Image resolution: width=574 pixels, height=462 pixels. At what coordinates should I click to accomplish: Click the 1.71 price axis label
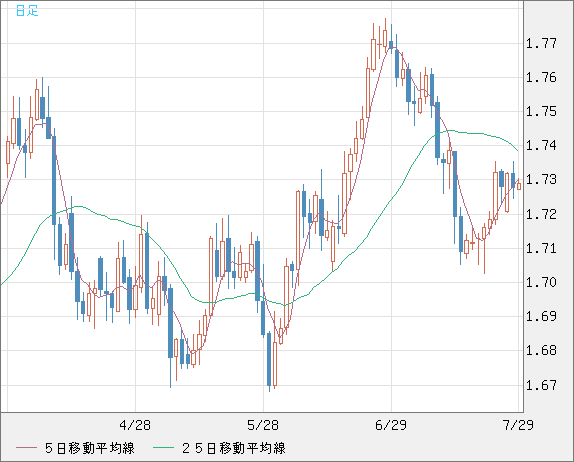[x=541, y=249]
